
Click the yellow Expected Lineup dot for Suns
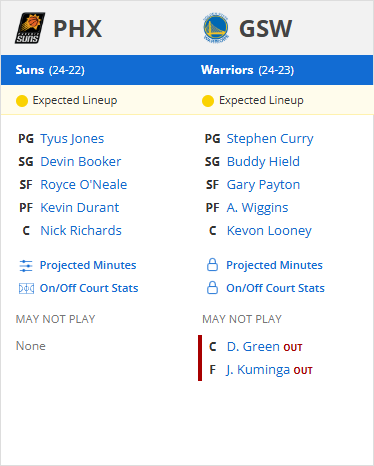pos(22,101)
